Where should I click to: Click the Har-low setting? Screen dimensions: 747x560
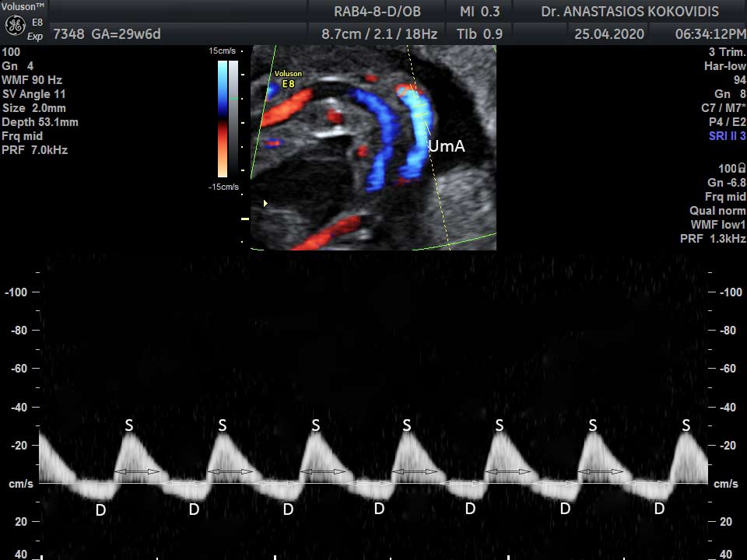point(725,66)
